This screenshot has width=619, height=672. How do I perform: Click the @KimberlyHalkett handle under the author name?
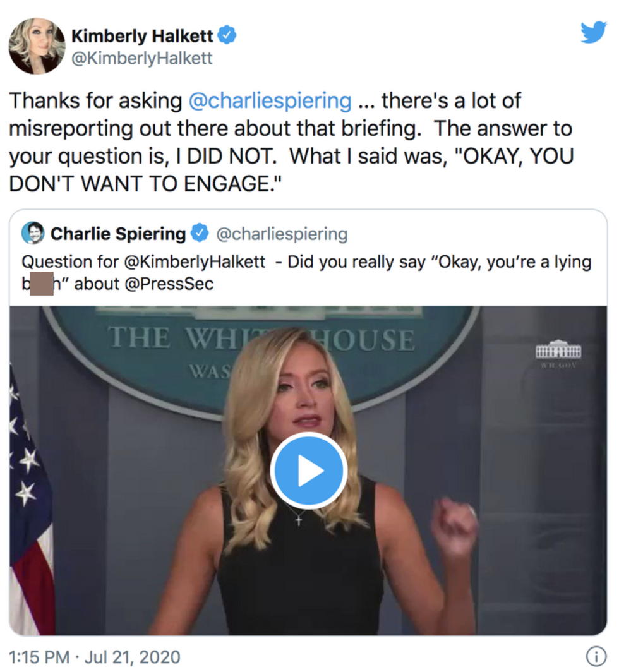(x=142, y=59)
